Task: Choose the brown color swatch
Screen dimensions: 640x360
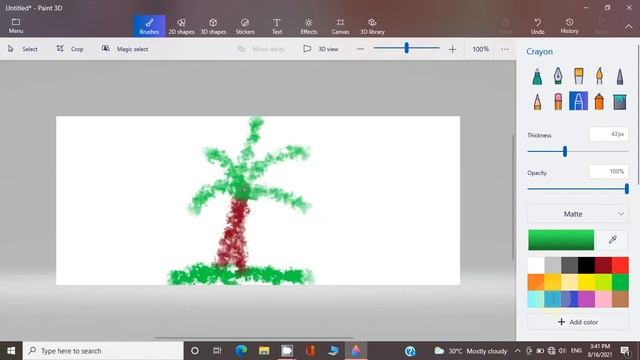Action: pos(620,299)
